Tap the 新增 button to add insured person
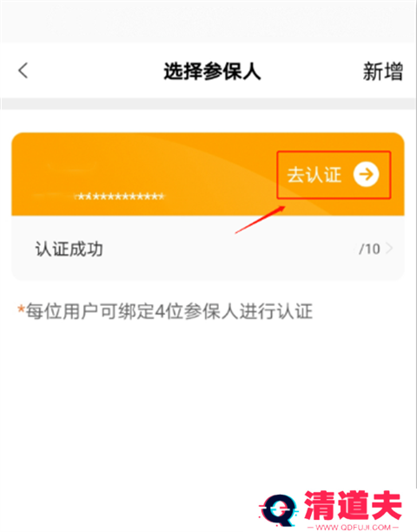Image resolution: width=417 pixels, height=532 pixels. tap(383, 71)
